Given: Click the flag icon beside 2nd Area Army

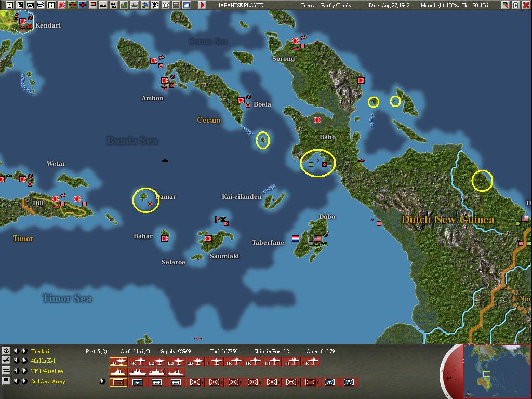Looking at the screenshot, I should point(6,381).
